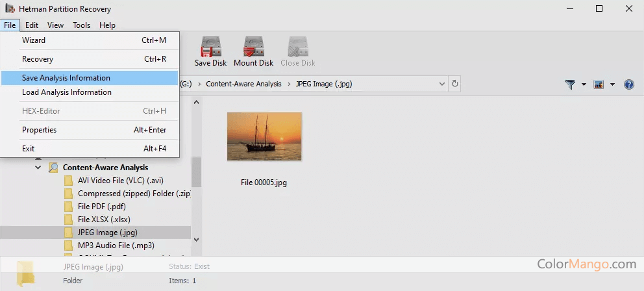Select Load Analysis Information from menu
Screen dimensions: 644x291
67,92
